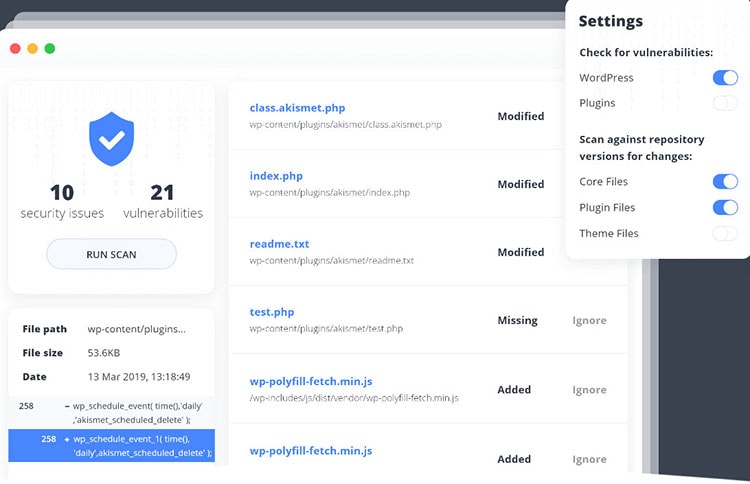The image size is (750, 484).
Task: Open the readme.txt file link
Action: 279,244
